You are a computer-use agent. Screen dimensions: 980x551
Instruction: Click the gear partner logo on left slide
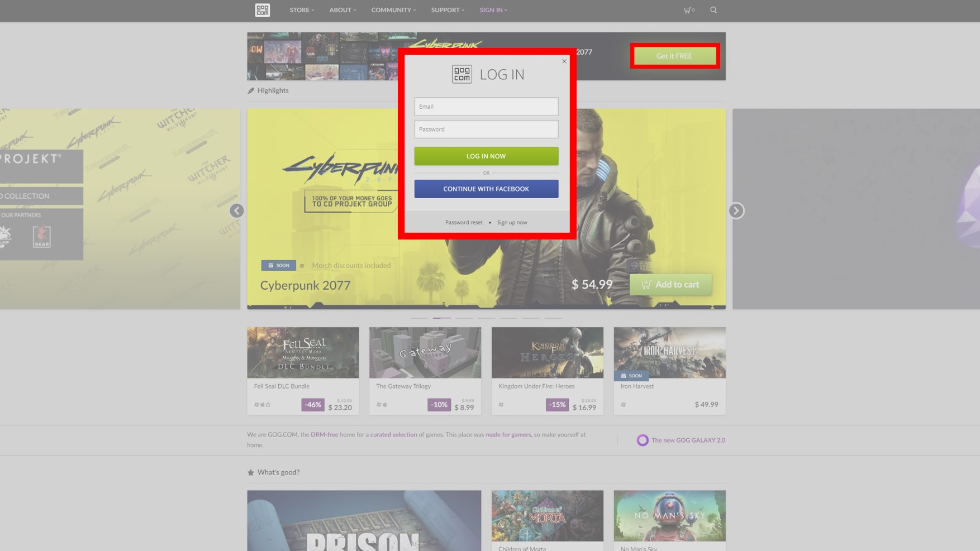tap(42, 237)
